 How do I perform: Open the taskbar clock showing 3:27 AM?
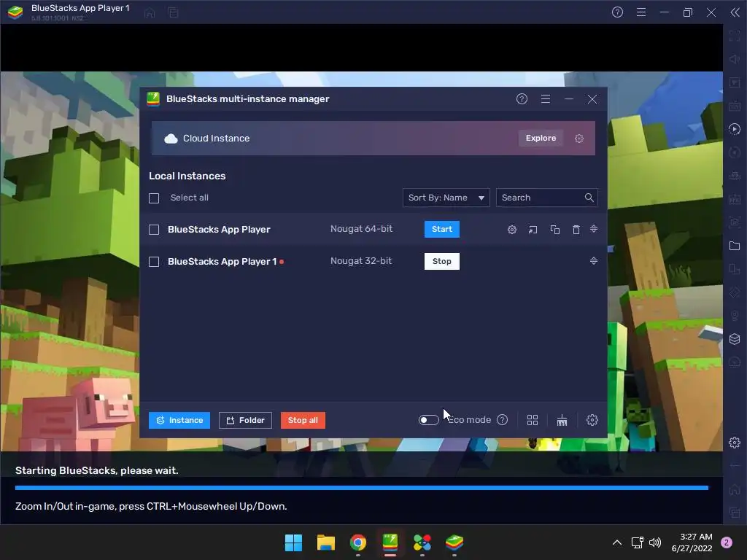coord(692,542)
